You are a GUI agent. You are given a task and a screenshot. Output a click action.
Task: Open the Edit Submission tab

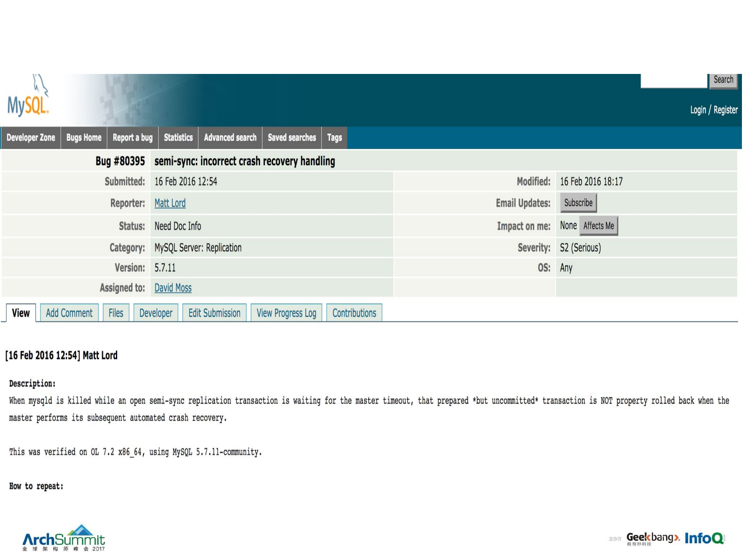point(214,313)
